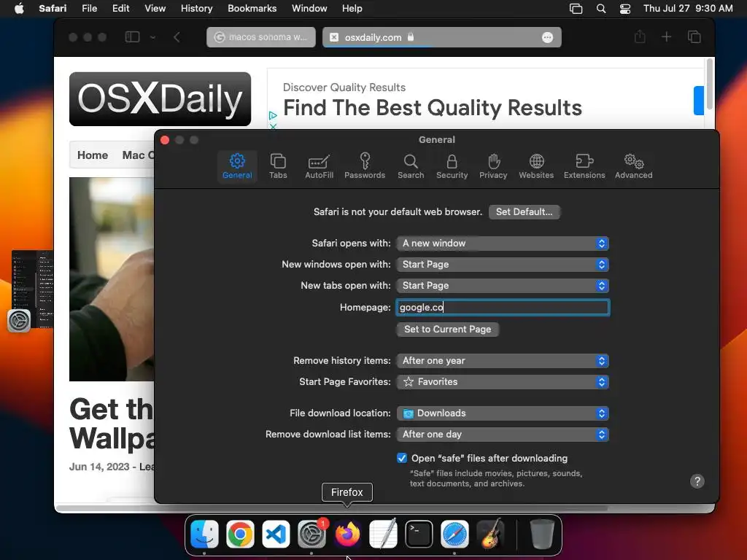Click the OSXDaily logo
This screenshot has width=747, height=560.
coord(160,99)
